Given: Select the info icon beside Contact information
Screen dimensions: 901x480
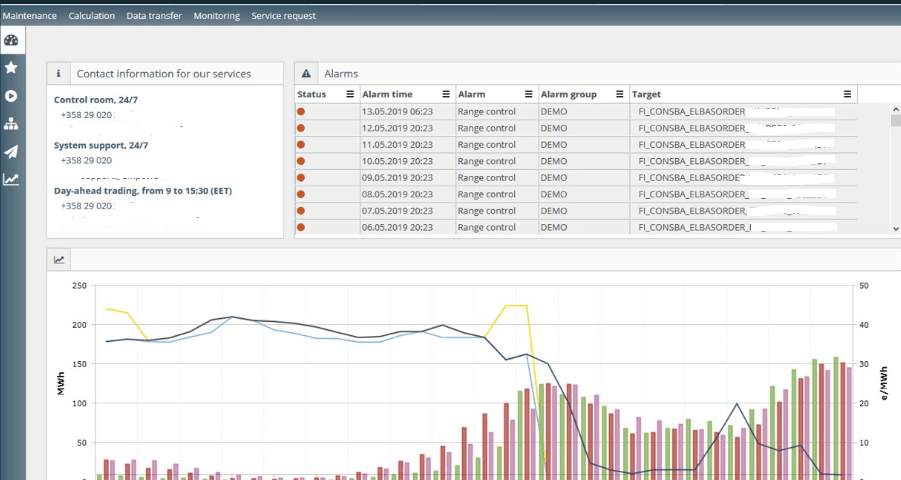Looking at the screenshot, I should [59, 74].
